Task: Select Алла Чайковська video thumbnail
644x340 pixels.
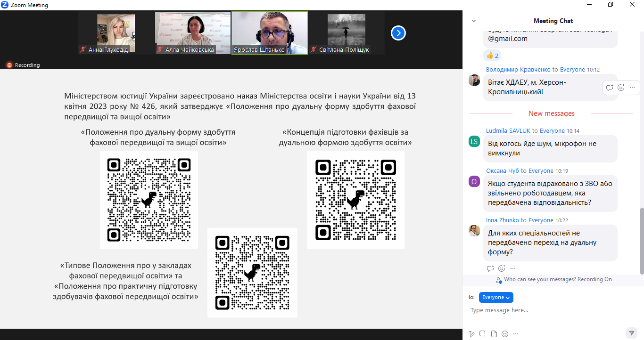Action: [x=193, y=33]
